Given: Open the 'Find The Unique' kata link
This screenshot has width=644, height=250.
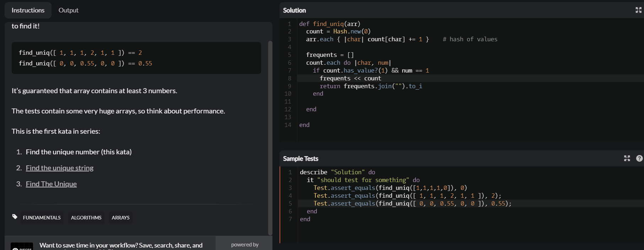Looking at the screenshot, I should (51, 184).
